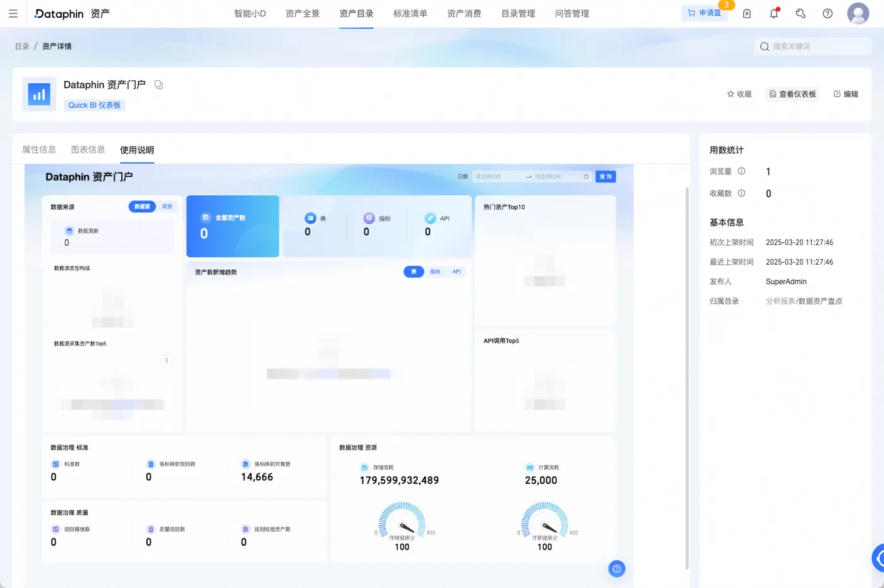
Task: Click 编辑 to edit the asset
Action: (x=846, y=94)
